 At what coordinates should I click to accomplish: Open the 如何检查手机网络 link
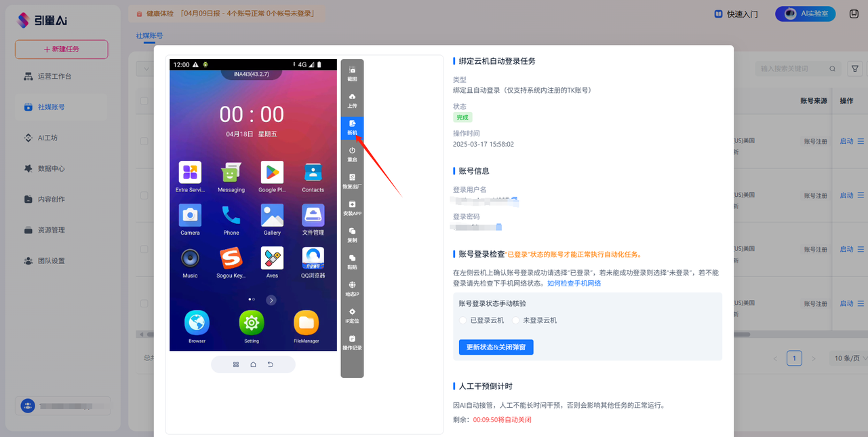[574, 283]
